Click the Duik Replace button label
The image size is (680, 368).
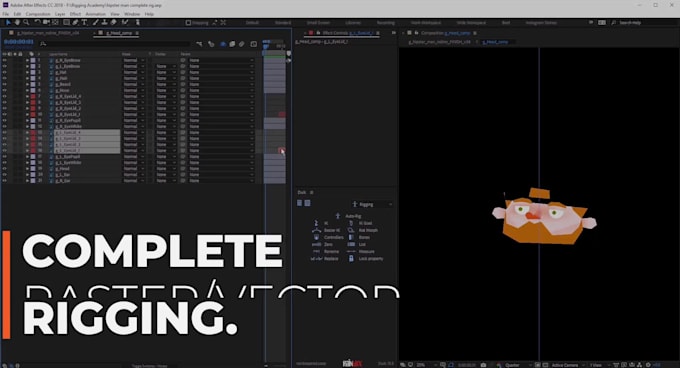(x=331, y=258)
